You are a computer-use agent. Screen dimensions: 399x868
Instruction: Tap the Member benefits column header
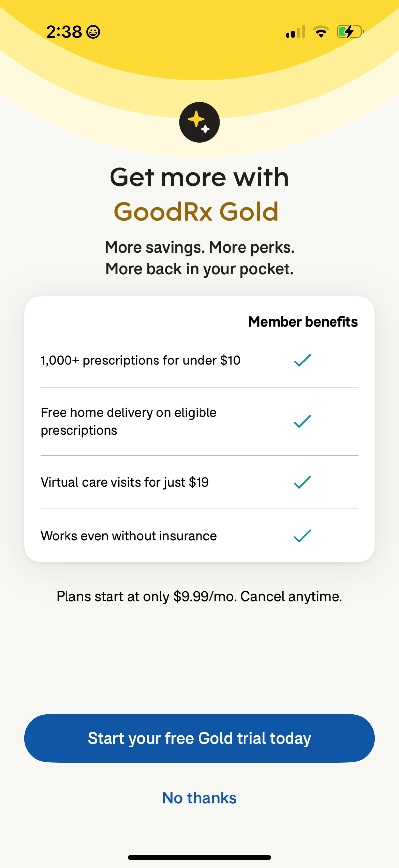303,322
